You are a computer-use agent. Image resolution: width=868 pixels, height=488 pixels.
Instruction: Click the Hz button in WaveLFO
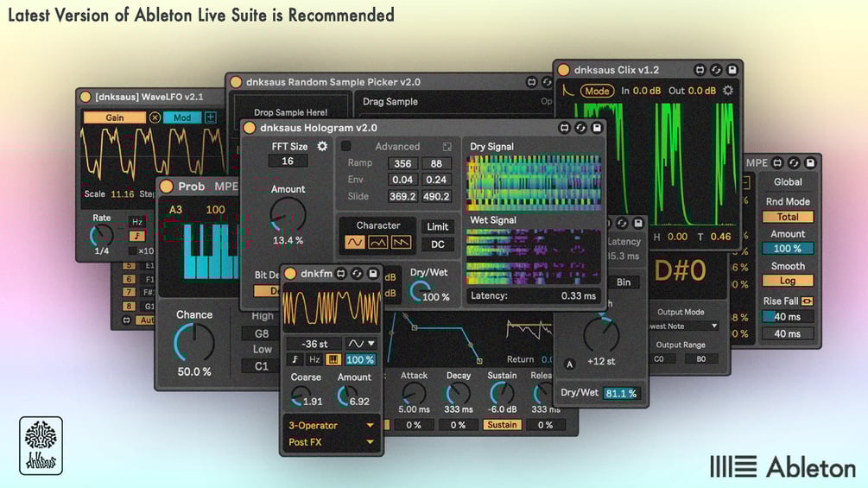click(x=136, y=222)
